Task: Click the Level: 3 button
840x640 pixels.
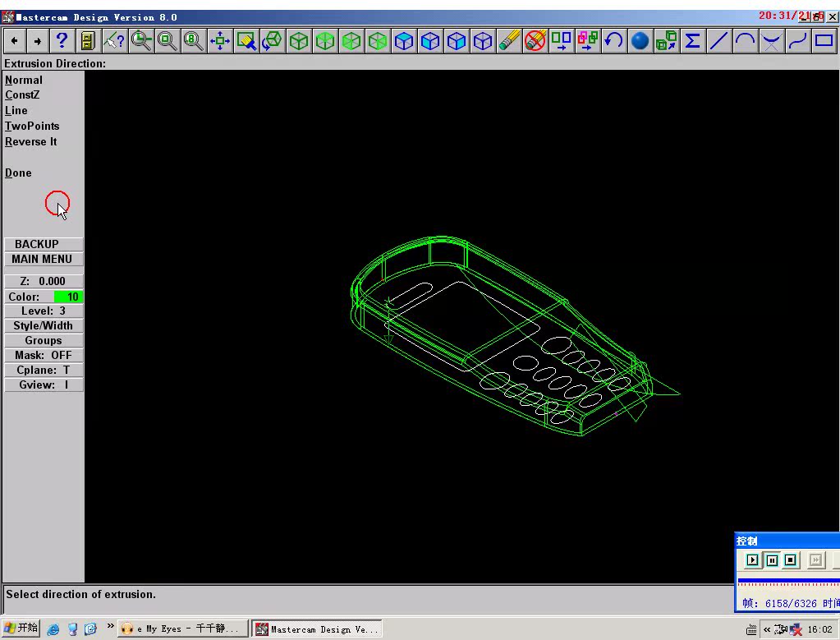Action: [44, 311]
